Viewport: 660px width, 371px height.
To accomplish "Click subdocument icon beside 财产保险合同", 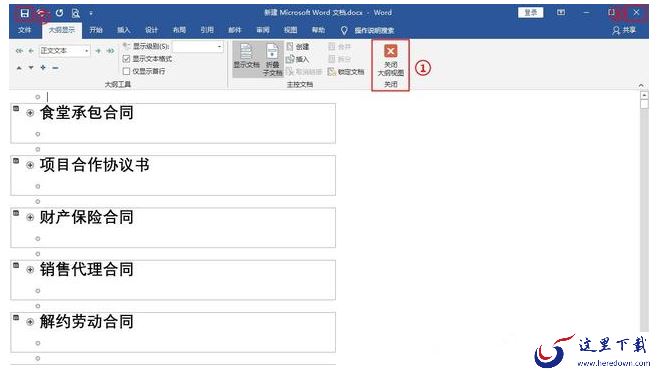I will (16, 213).
